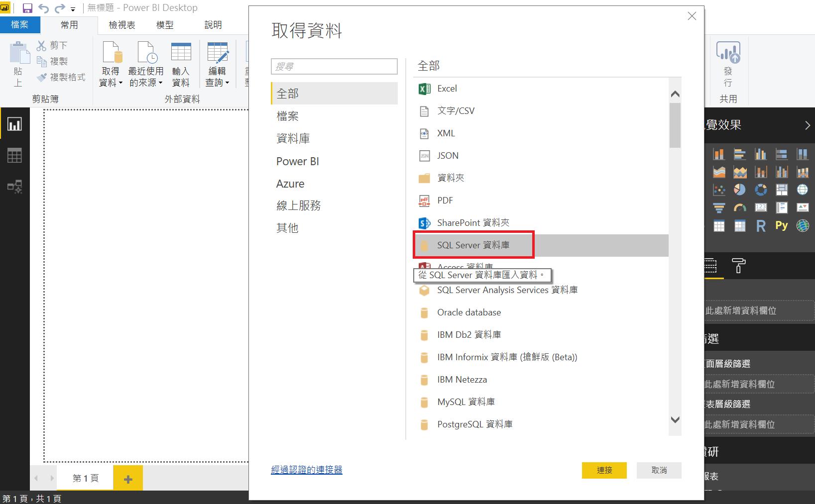The height and width of the screenshot is (504, 815).
Task: Select the 全部 (All) category
Action: 334,94
